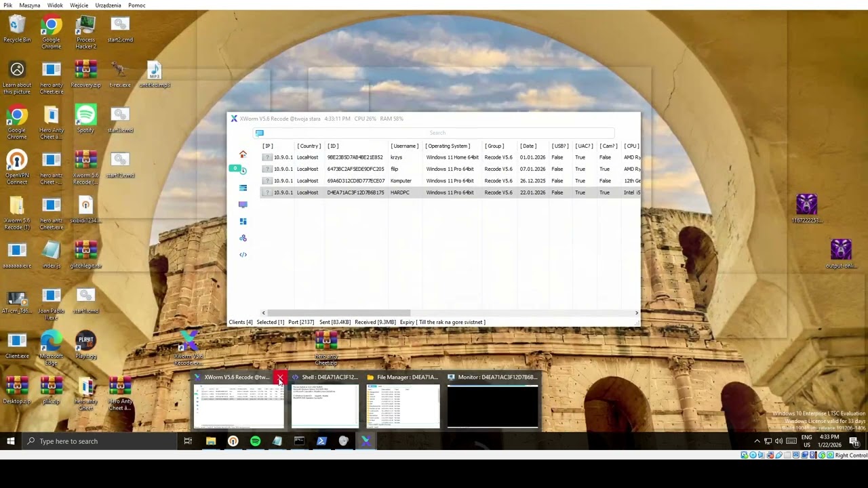Select the HARDPC client row

pyautogui.click(x=450, y=192)
